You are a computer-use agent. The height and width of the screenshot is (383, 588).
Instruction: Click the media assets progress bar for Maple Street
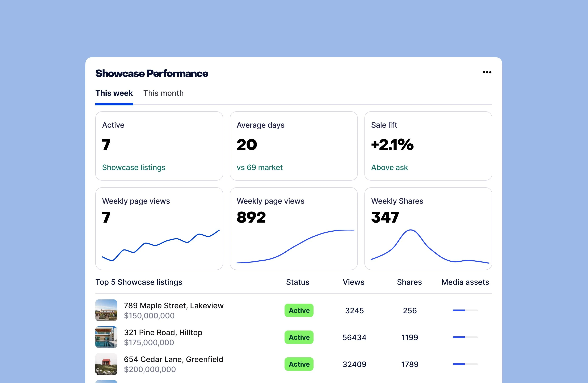point(465,311)
